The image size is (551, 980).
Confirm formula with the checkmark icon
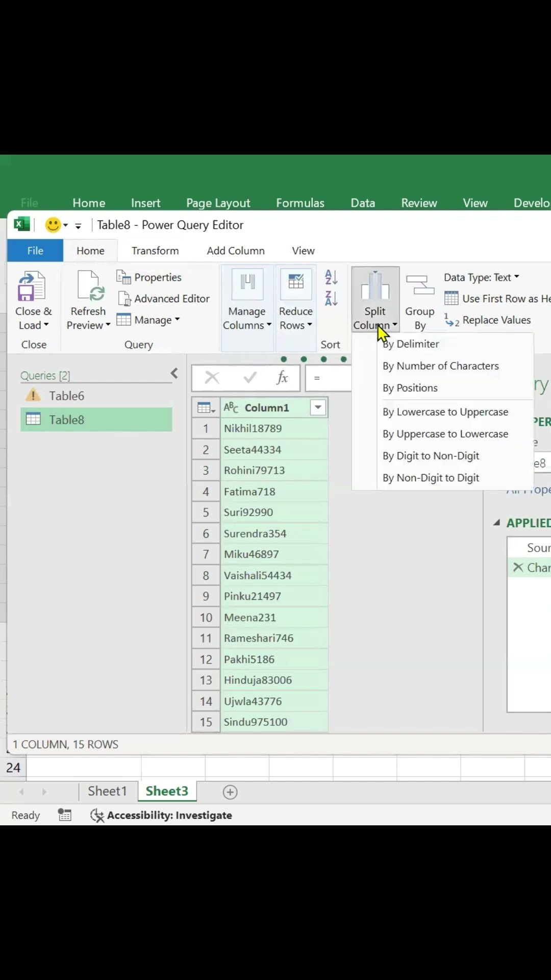pos(250,378)
